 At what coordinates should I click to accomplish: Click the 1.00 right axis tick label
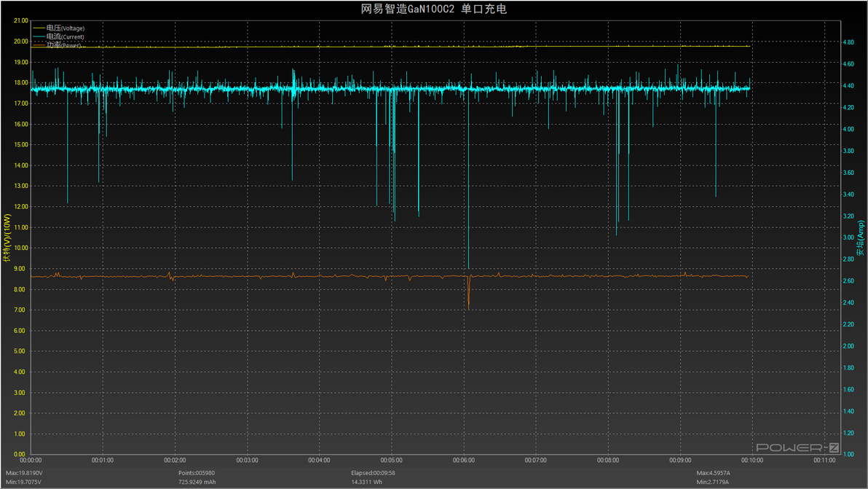tap(848, 454)
